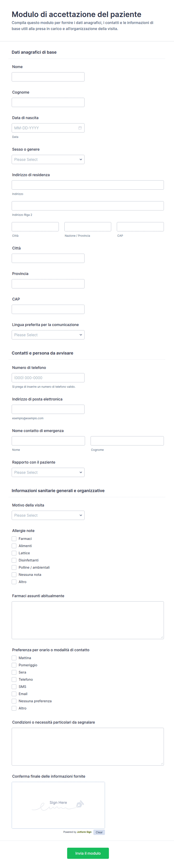
Task: Open the calendar icon in Data di nascita
Action: click(x=80, y=128)
